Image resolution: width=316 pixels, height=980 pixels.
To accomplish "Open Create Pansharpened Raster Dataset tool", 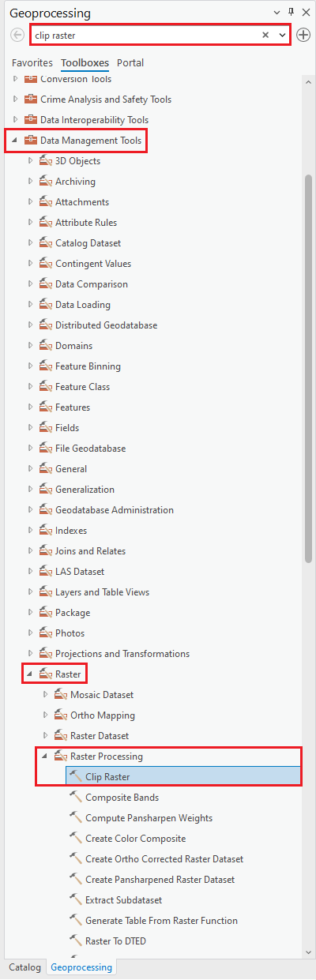I will coord(160,880).
